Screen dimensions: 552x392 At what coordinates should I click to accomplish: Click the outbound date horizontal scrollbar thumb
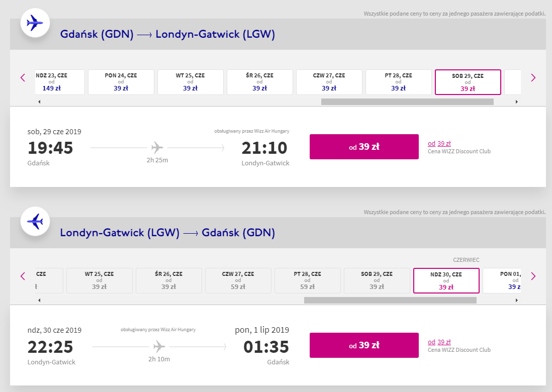pos(407,102)
